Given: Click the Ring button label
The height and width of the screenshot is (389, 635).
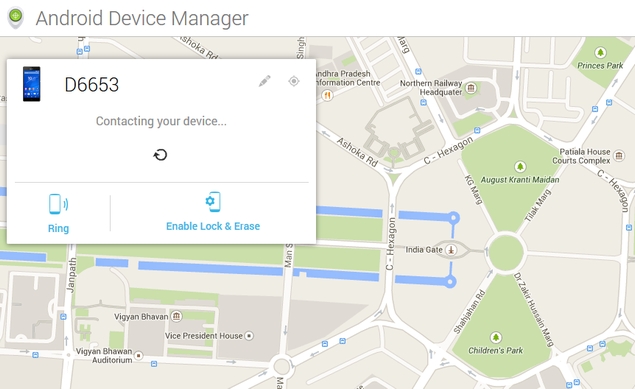Looking at the screenshot, I should [x=58, y=228].
